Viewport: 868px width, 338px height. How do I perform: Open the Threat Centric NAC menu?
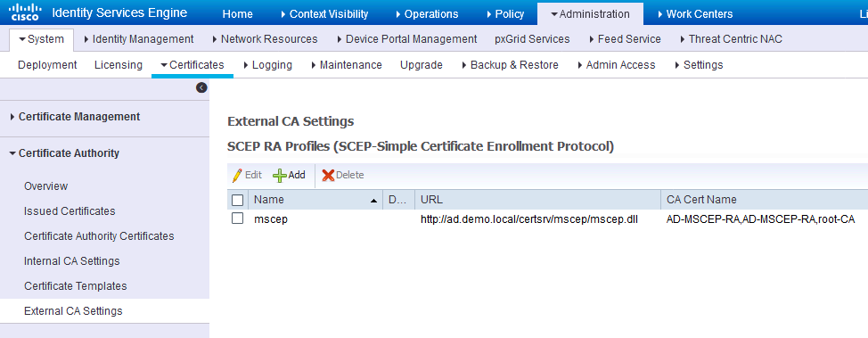click(x=731, y=38)
